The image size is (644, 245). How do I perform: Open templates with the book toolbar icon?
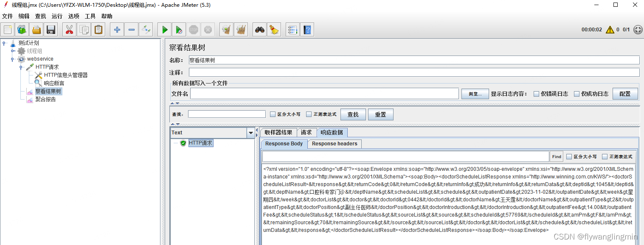pyautogui.click(x=22, y=29)
